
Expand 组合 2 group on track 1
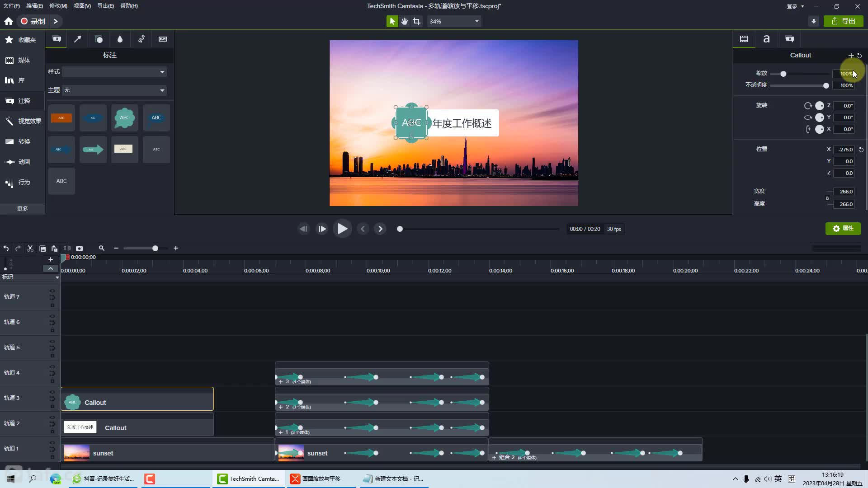pos(494,458)
